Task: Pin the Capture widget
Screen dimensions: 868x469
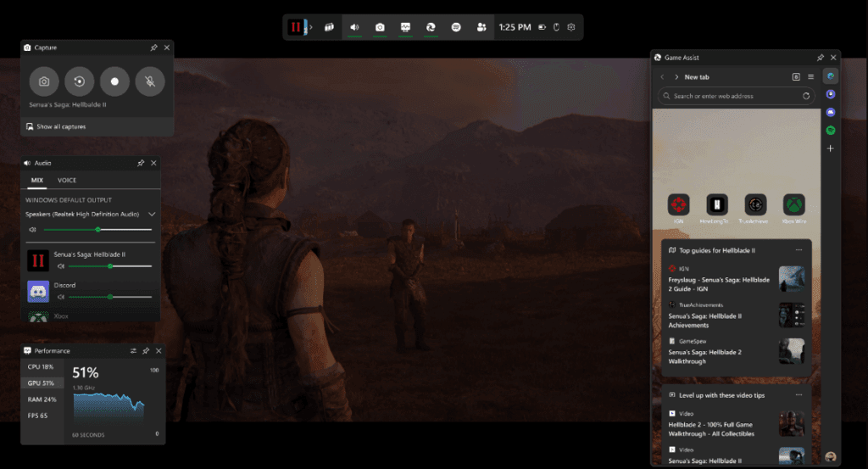Action: pyautogui.click(x=154, y=47)
